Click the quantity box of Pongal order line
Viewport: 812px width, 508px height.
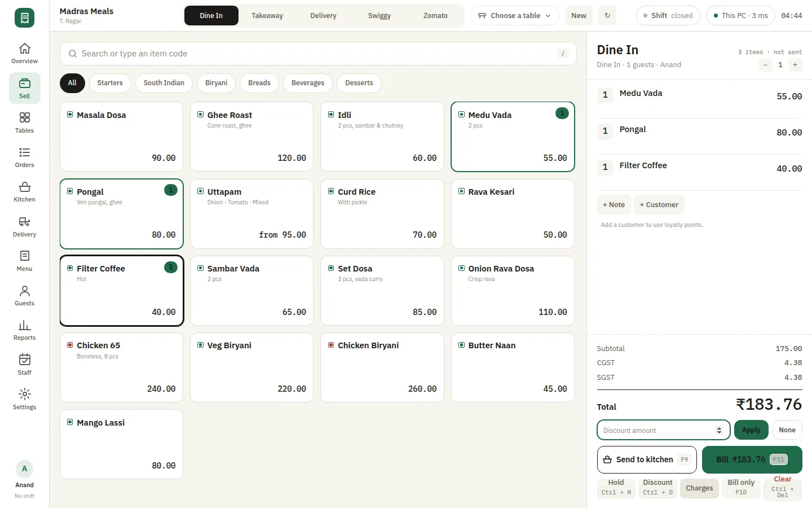[605, 131]
